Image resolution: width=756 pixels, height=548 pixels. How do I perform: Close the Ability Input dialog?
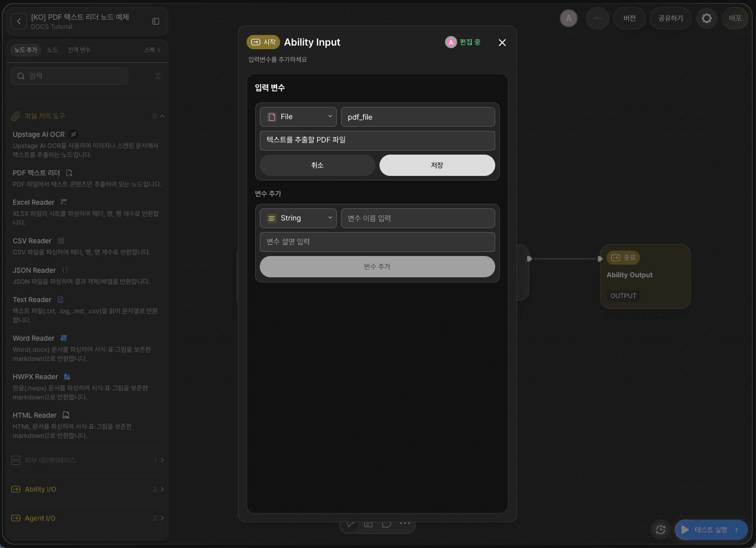(502, 43)
